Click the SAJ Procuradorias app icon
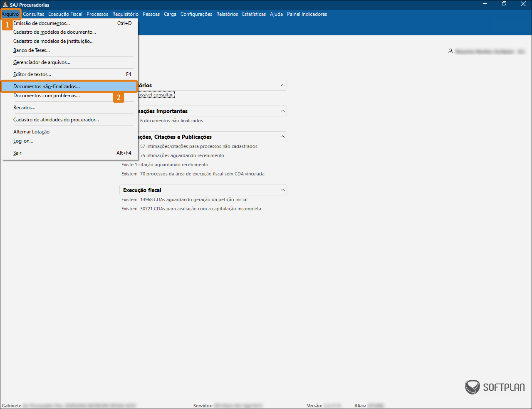This screenshot has height=409, width=532. (x=5, y=5)
